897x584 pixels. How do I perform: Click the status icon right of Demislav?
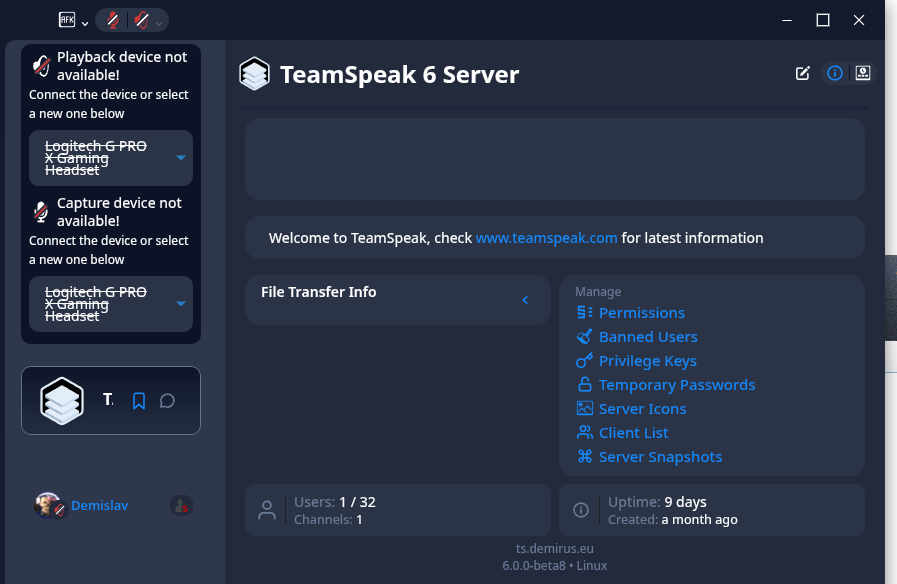[181, 506]
